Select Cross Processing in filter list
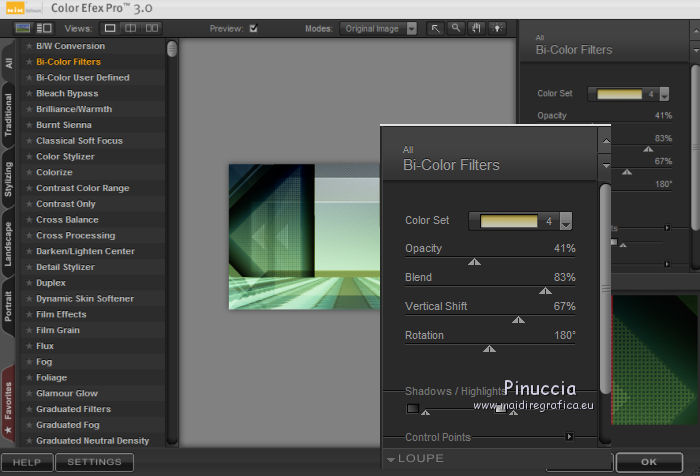 click(75, 235)
